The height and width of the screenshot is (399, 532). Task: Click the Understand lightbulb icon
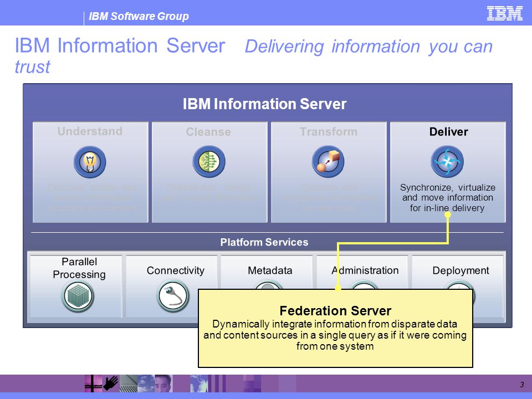pyautogui.click(x=90, y=162)
